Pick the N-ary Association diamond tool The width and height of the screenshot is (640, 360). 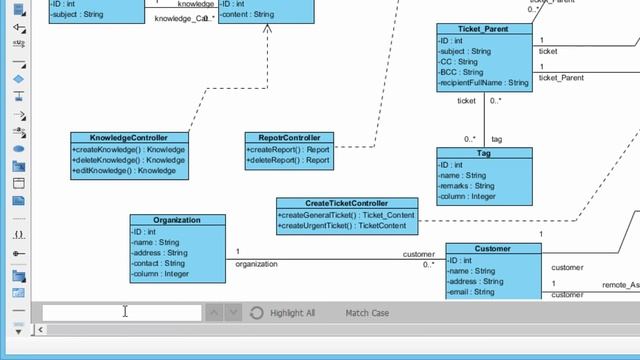[x=19, y=79]
